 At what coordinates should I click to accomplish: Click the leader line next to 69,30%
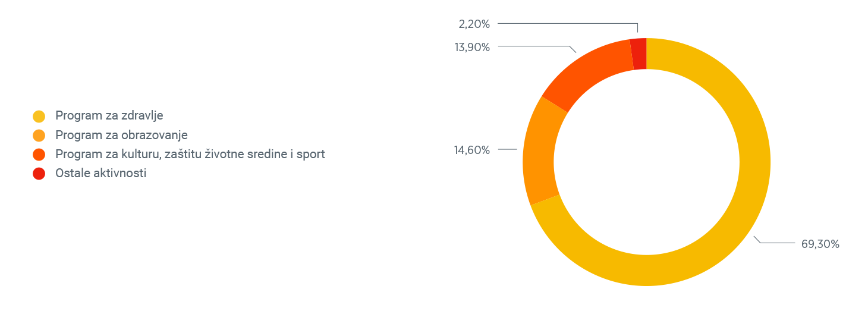click(x=775, y=240)
